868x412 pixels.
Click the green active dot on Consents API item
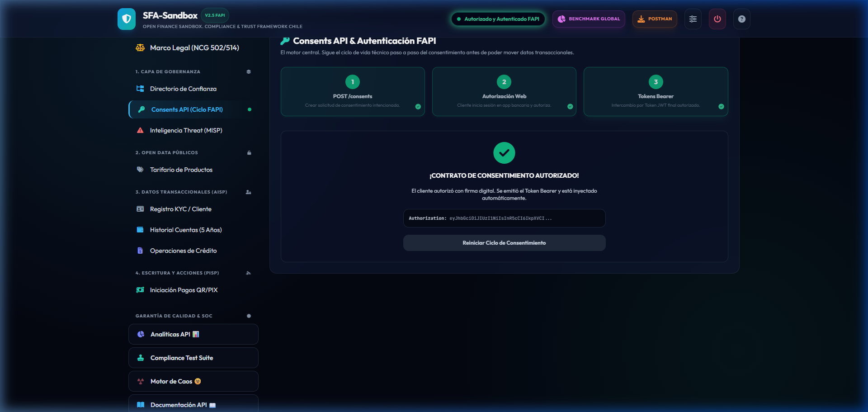click(250, 109)
